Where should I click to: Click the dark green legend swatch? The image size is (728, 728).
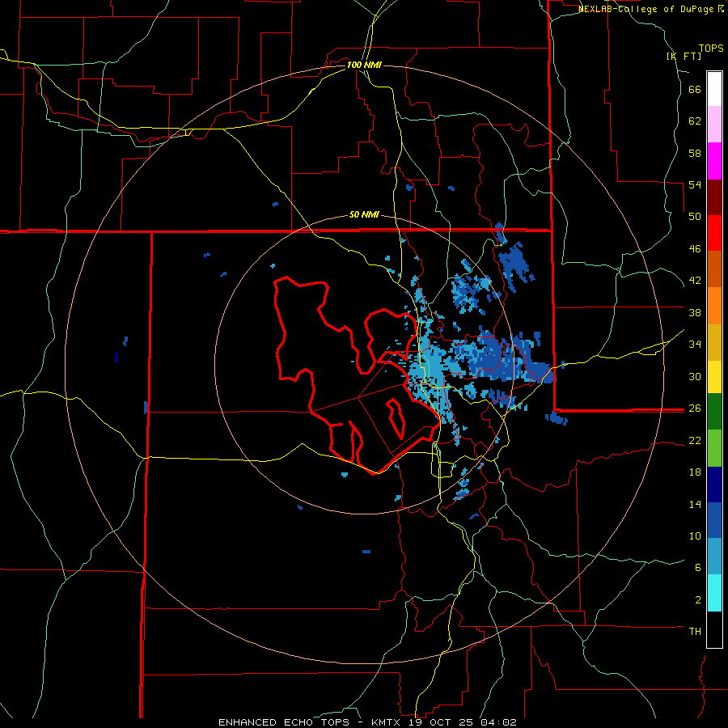tap(714, 412)
